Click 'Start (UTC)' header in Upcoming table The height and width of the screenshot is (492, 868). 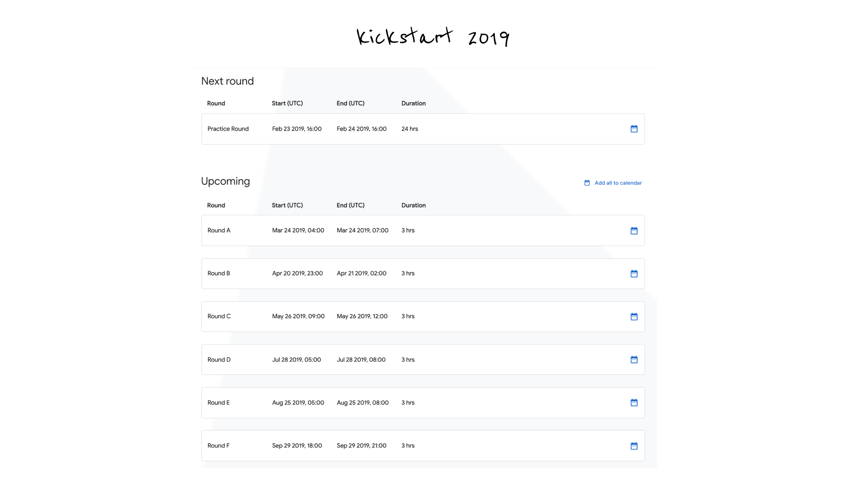pyautogui.click(x=287, y=205)
